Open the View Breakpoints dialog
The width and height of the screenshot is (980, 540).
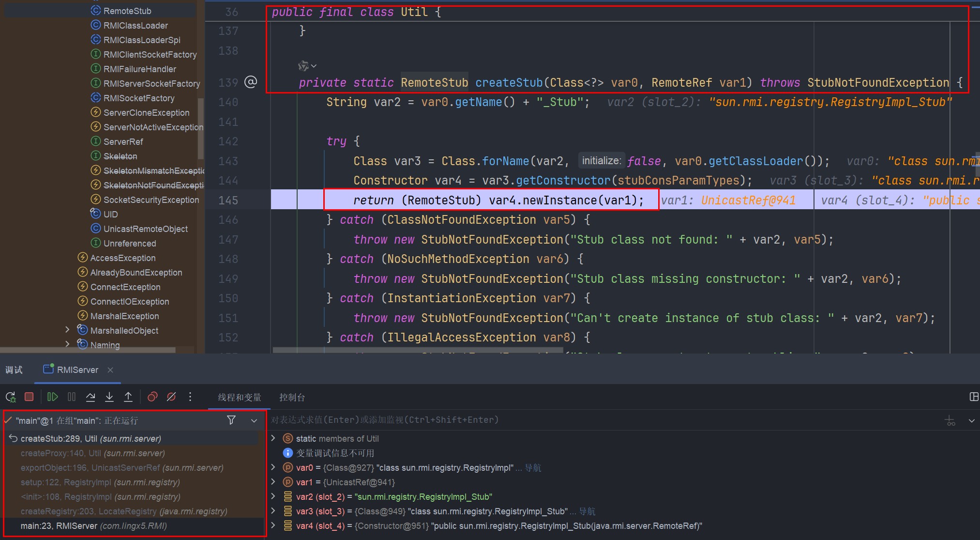click(x=152, y=397)
